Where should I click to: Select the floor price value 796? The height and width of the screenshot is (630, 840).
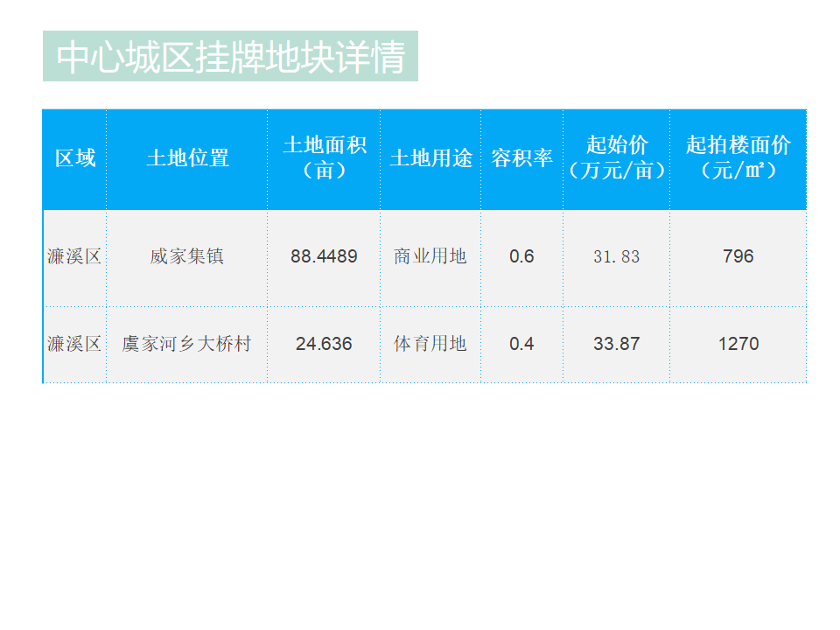click(738, 256)
